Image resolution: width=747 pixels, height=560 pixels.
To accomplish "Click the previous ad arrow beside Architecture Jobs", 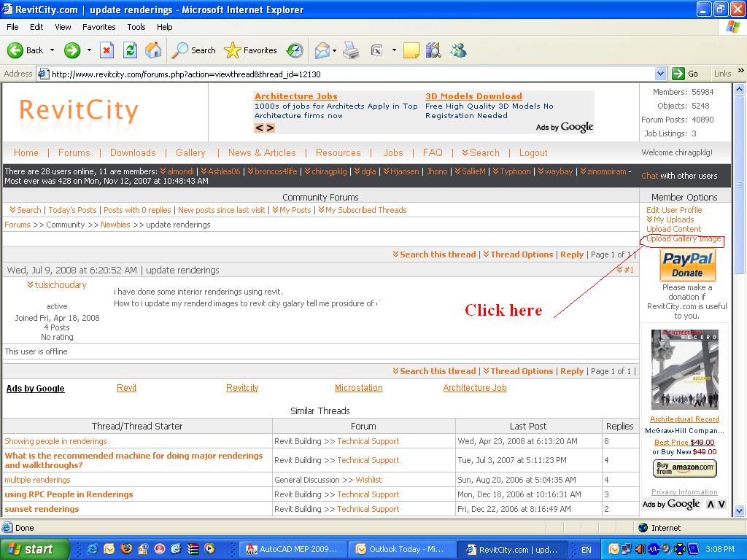I will [x=259, y=128].
